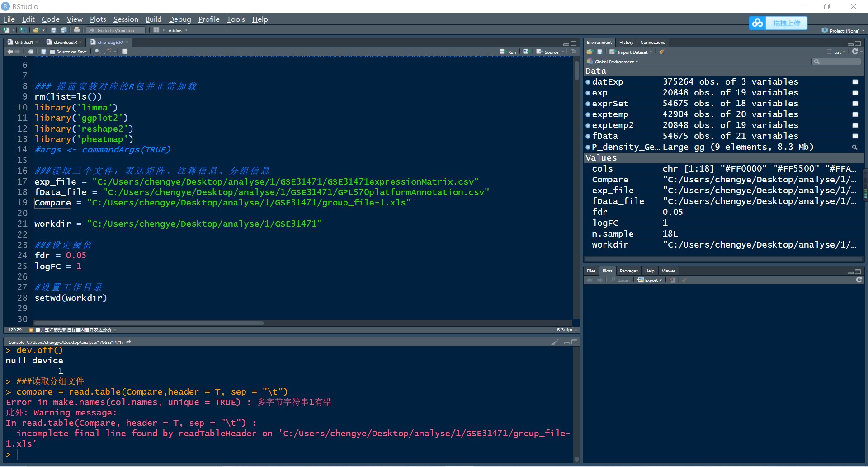Click the view-directory arrow next to console path
Image resolution: width=868 pixels, height=467 pixels.
(129, 342)
